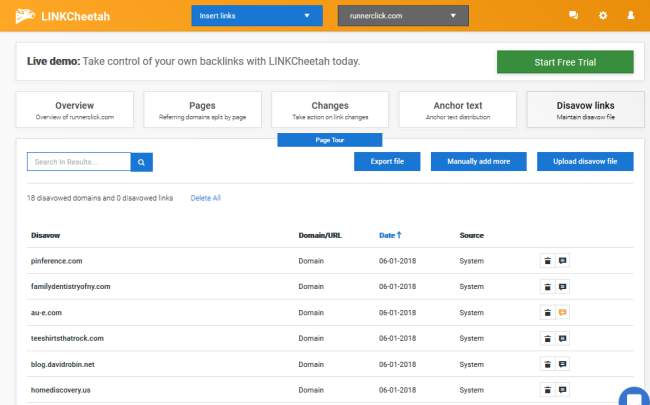Image resolution: width=650 pixels, height=405 pixels.
Task: Click the search magnifier button
Action: [x=142, y=162]
